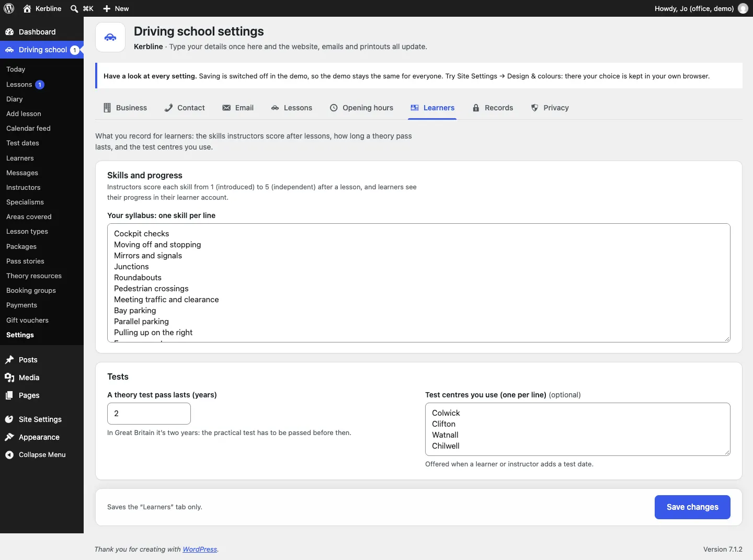Click the Contact phone icon

168,108
